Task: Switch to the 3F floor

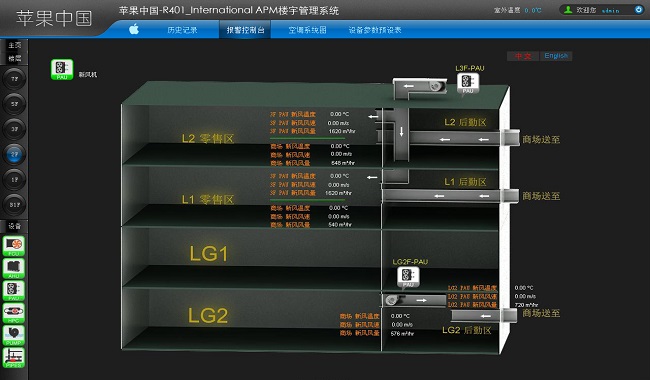Action: point(15,129)
